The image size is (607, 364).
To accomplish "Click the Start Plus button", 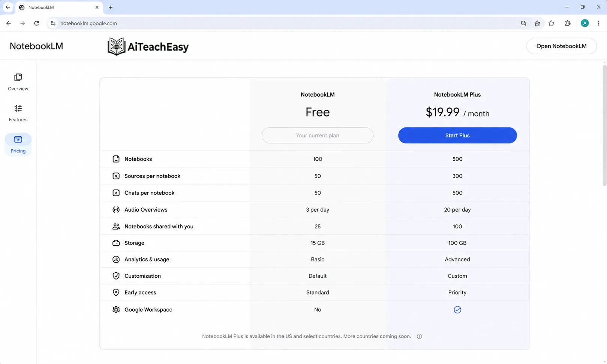I will coord(457,136).
